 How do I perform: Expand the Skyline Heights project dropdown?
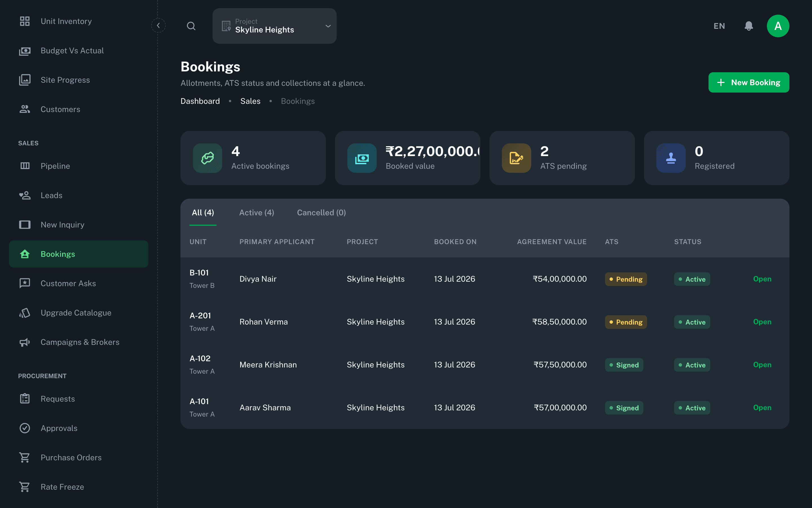point(274,26)
